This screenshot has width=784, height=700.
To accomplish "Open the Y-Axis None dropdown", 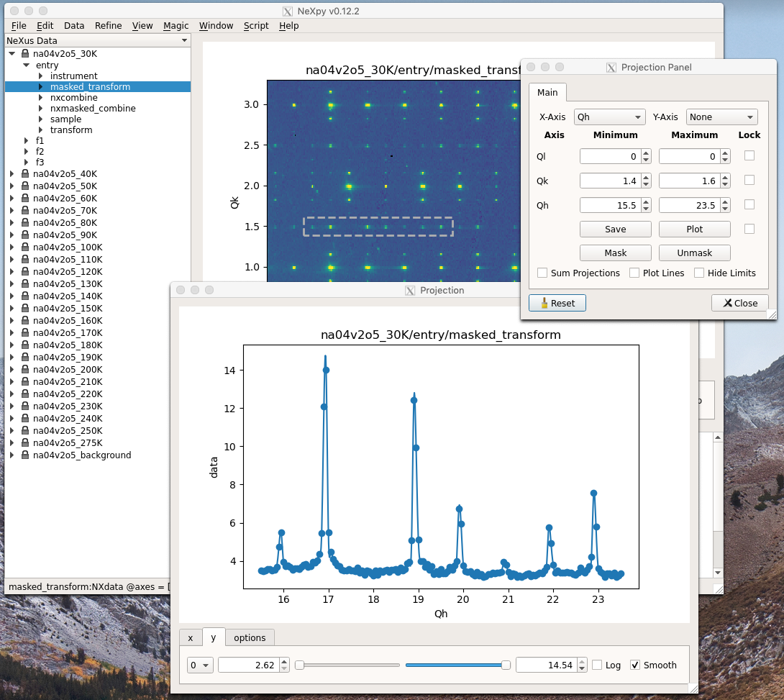I will (x=721, y=117).
